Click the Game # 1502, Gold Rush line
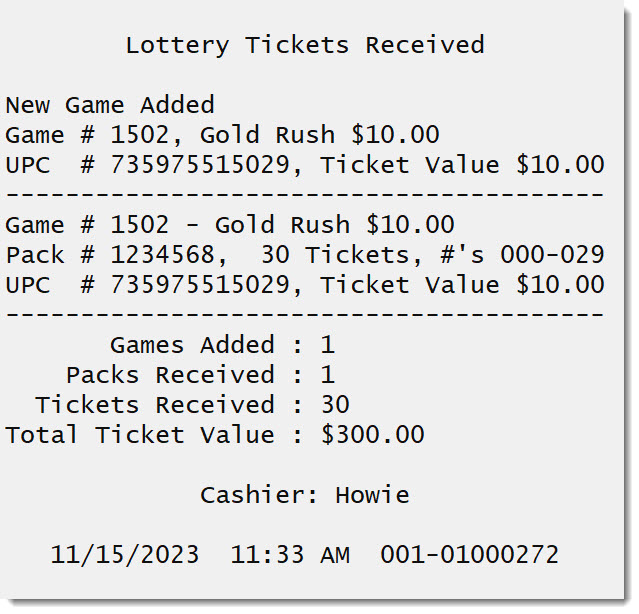 (223, 135)
